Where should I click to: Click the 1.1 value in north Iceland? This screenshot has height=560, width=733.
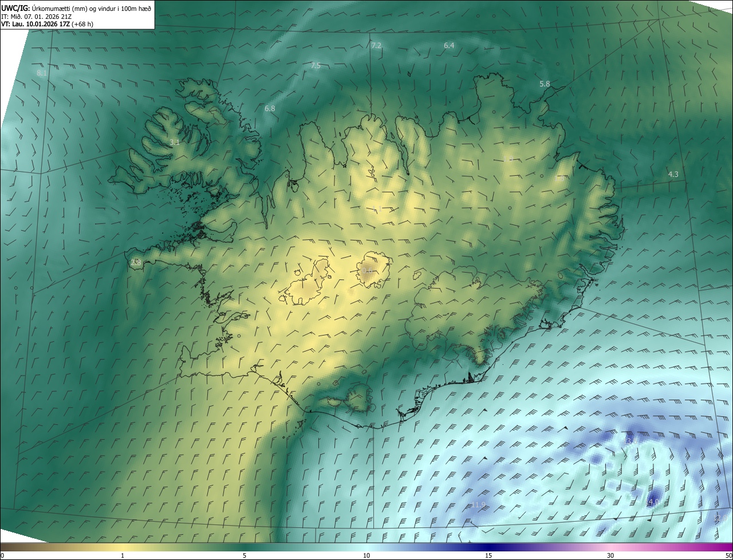(x=377, y=209)
